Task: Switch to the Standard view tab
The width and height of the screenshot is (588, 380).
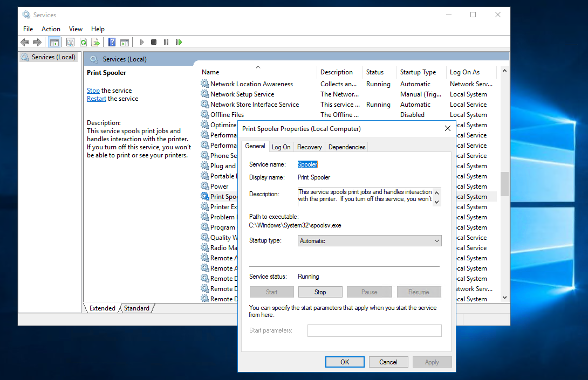Action: pyautogui.click(x=136, y=308)
